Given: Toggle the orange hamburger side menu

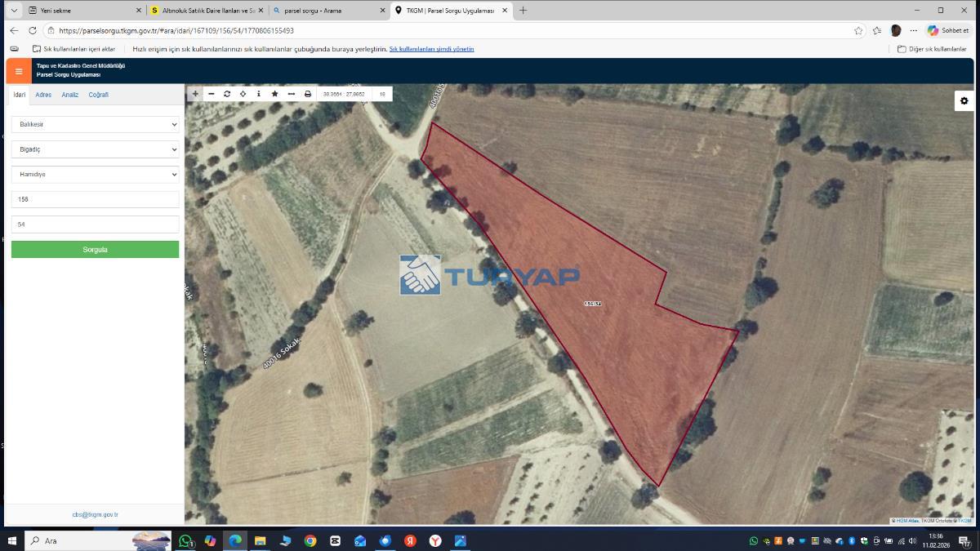Looking at the screenshot, I should (19, 71).
